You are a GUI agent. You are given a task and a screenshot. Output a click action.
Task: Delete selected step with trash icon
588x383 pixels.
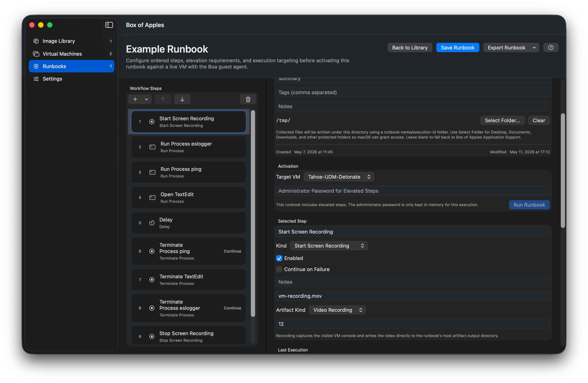coord(248,99)
